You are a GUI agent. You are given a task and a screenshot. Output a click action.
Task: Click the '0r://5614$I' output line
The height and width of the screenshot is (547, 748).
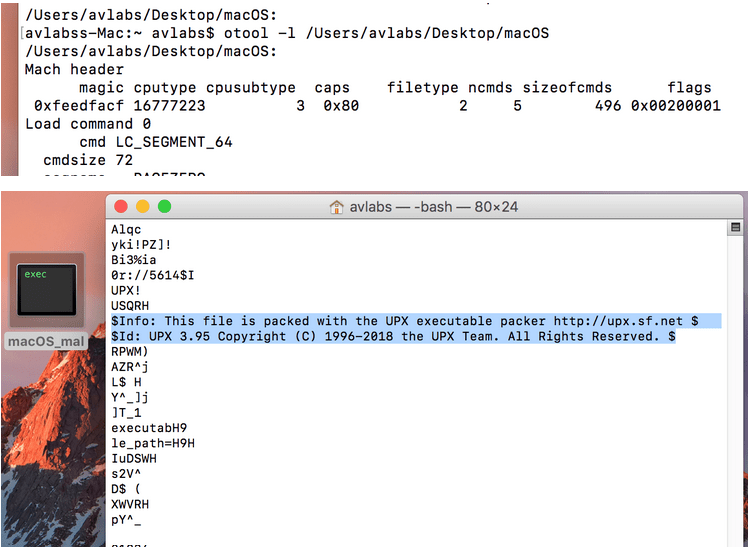point(152,275)
